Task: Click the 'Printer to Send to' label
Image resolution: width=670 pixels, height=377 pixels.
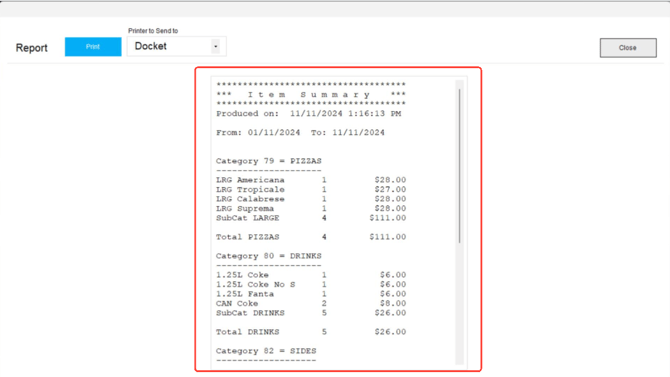Action: pos(153,31)
